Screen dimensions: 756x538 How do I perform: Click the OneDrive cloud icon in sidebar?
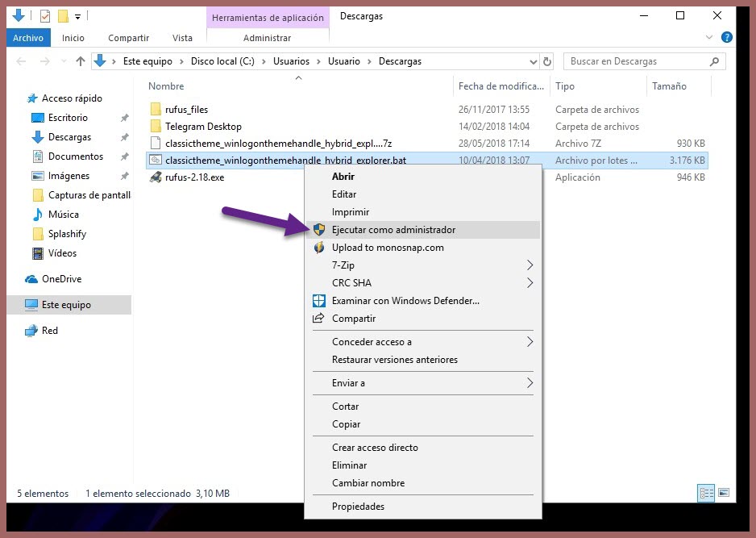[x=31, y=279]
